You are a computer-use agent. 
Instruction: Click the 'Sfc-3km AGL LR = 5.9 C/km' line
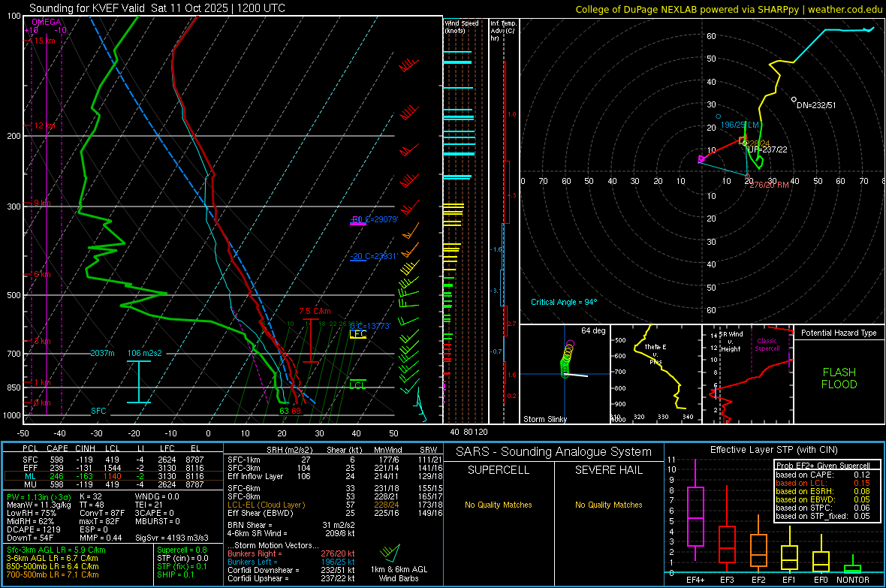pos(56,550)
